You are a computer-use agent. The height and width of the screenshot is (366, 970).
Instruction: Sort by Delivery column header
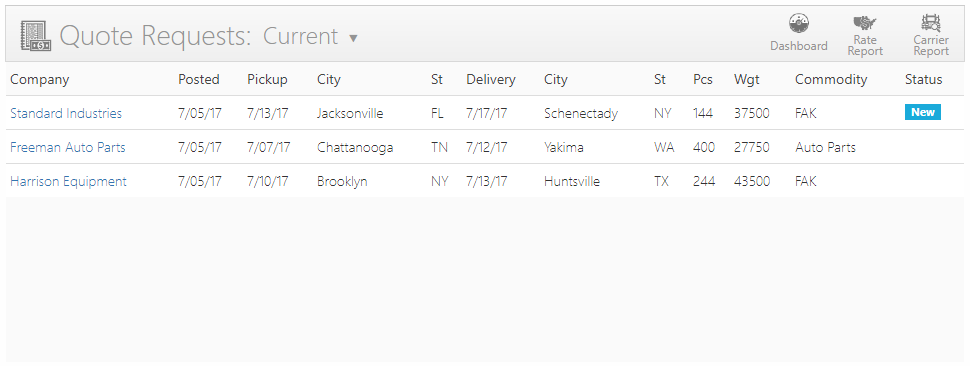491,80
